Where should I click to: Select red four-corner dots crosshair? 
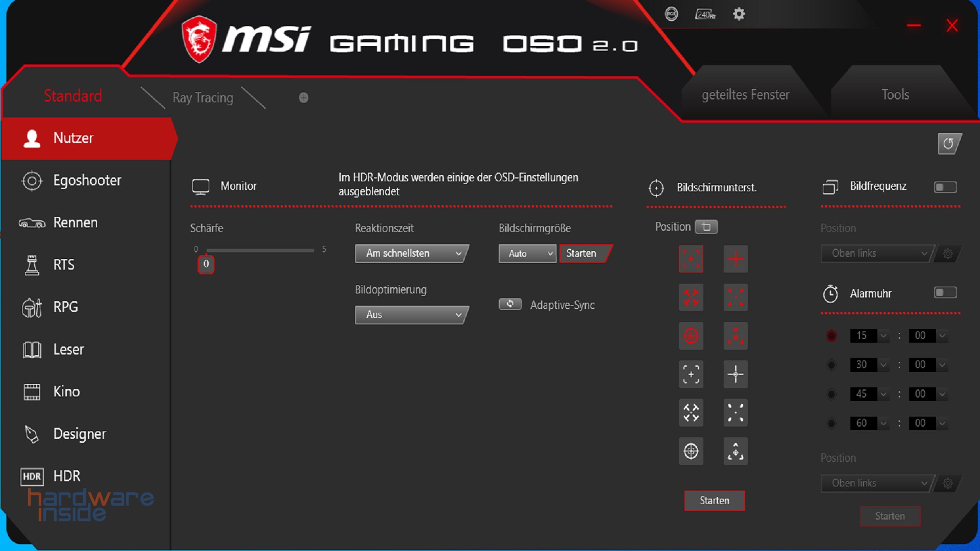[736, 297]
